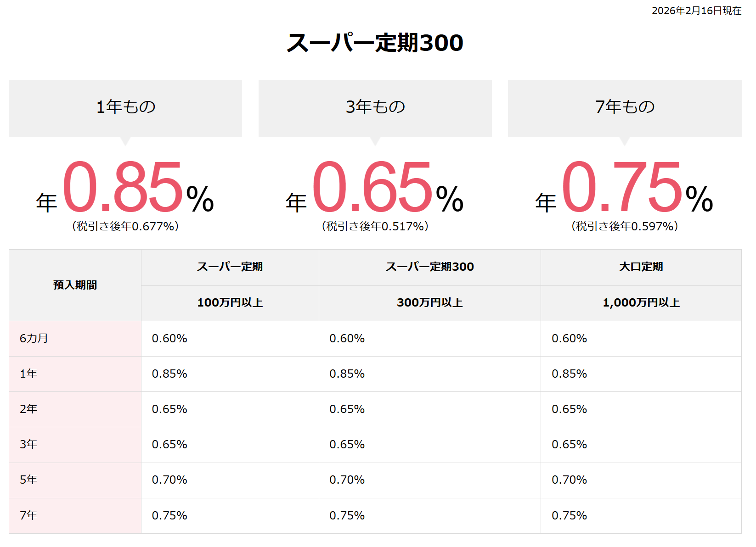Select the 大口定期 column header
Viewport: 756px width, 547px height.
click(641, 267)
